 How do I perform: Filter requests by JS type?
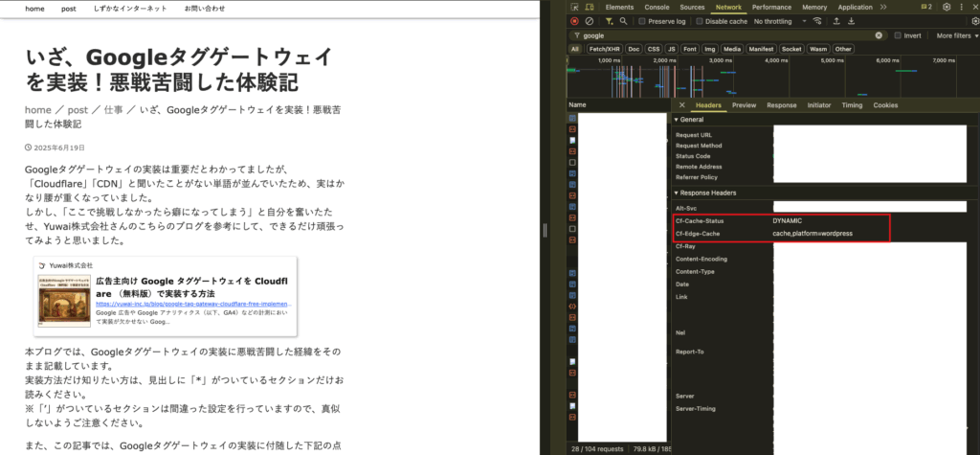point(671,49)
